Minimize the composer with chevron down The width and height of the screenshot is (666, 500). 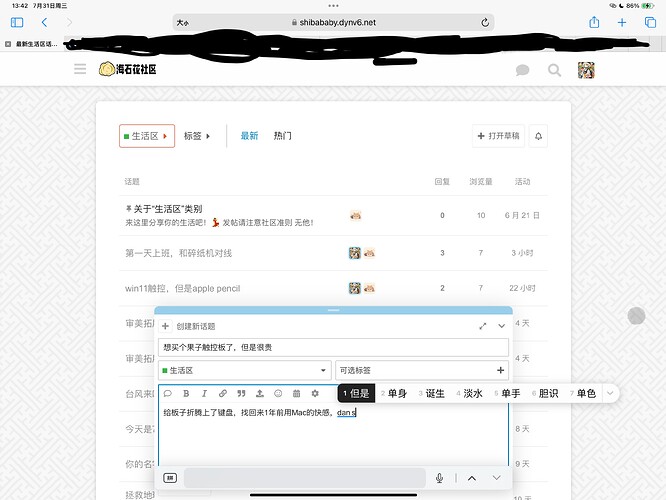[502, 326]
